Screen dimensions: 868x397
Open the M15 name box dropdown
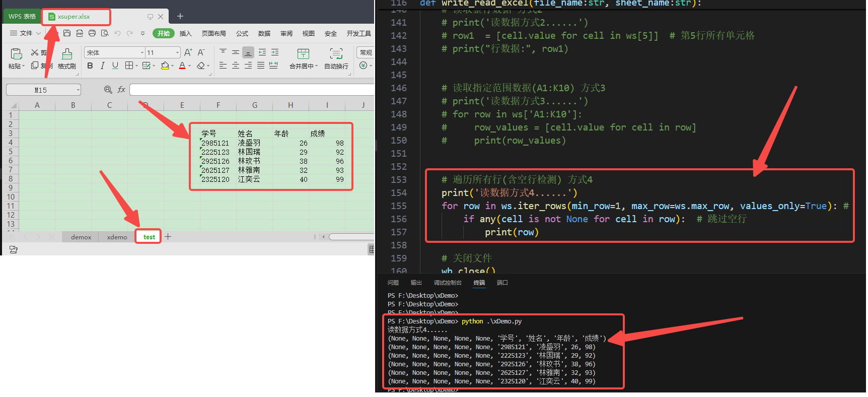tap(78, 90)
